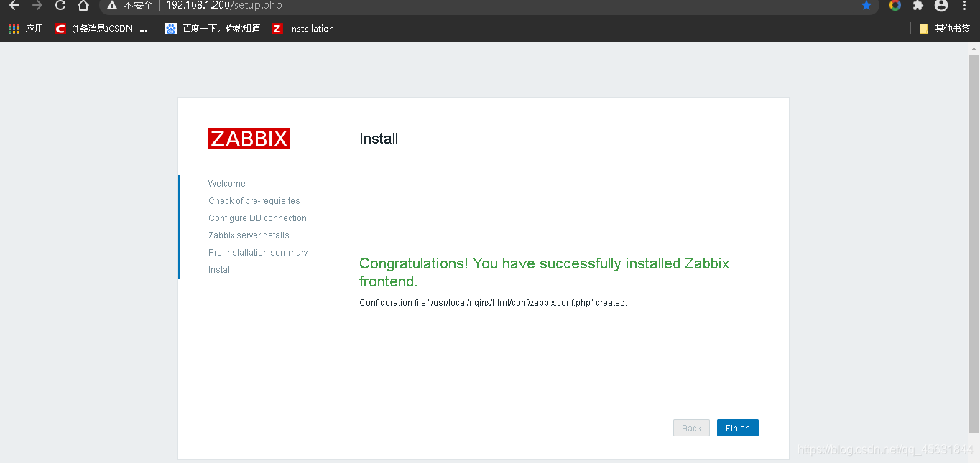Click the Install page heading

coord(379,139)
